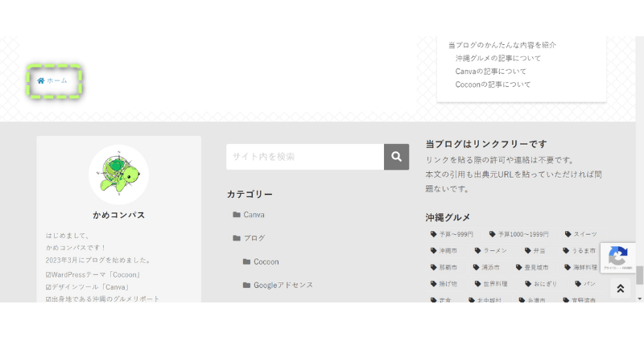Select the スイーツ tag
The height and width of the screenshot is (362, 644).
point(580,234)
